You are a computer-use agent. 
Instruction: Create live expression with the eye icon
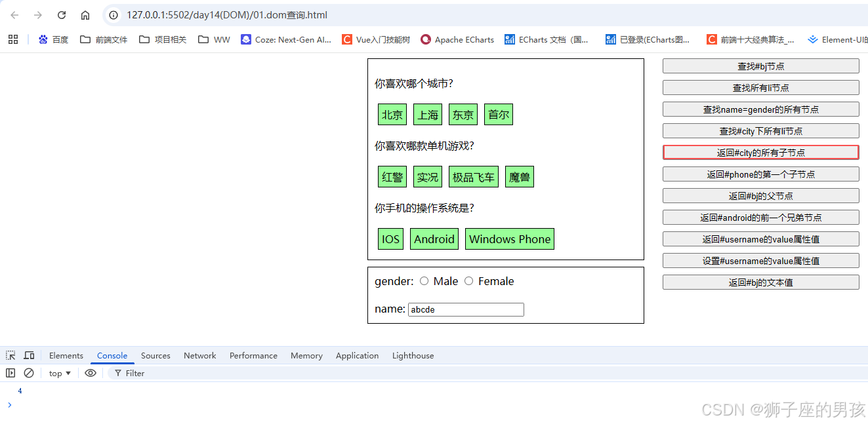click(x=91, y=373)
